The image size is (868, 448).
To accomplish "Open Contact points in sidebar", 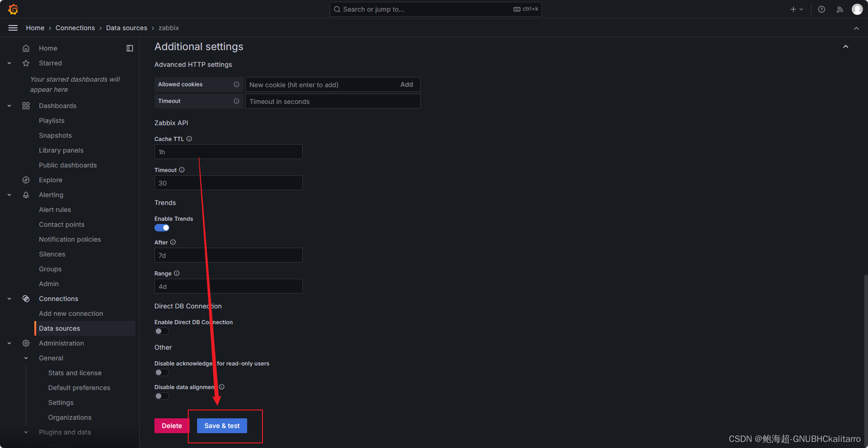I will click(62, 224).
